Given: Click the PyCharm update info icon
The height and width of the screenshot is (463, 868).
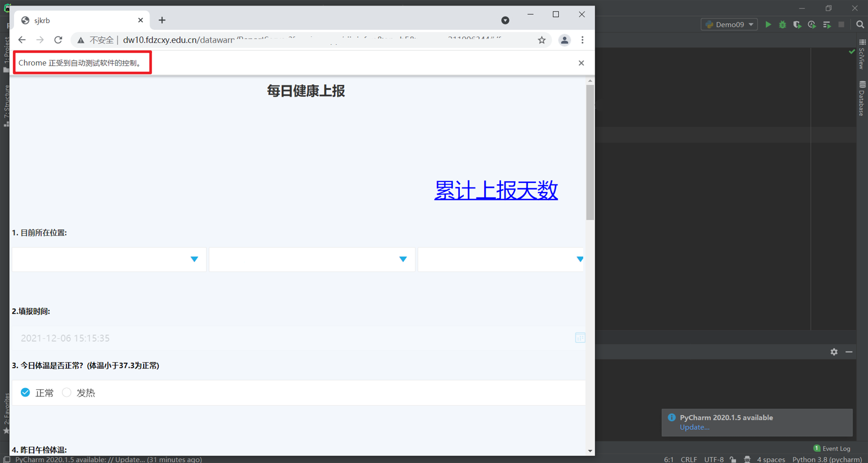Looking at the screenshot, I should [x=672, y=417].
